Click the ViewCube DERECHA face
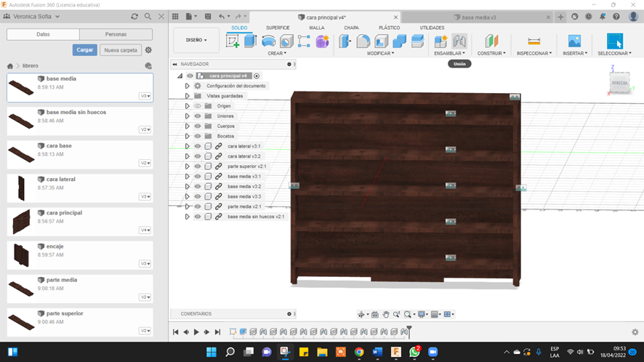 619,83
